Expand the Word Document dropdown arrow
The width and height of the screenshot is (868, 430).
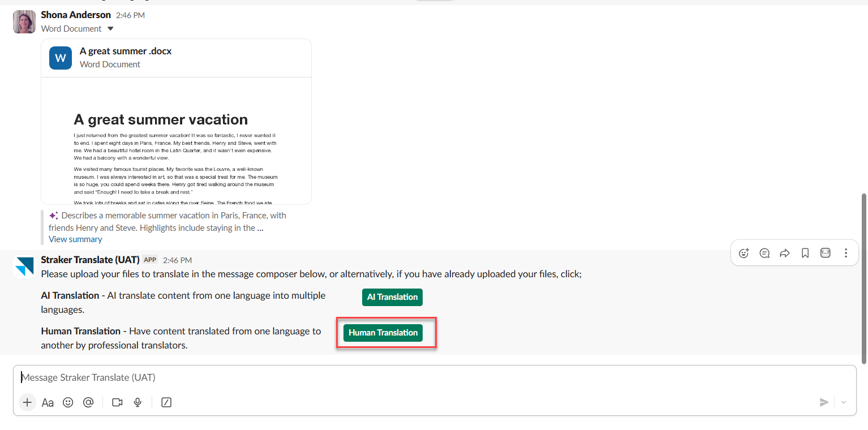(110, 29)
